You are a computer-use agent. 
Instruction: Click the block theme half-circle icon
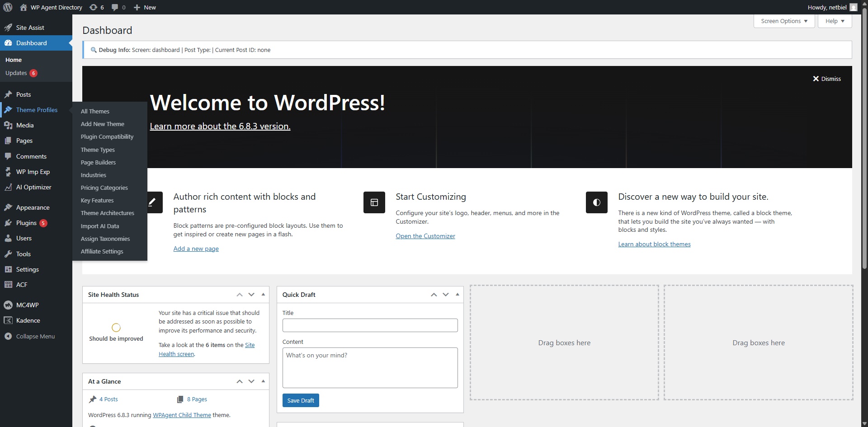tap(596, 202)
